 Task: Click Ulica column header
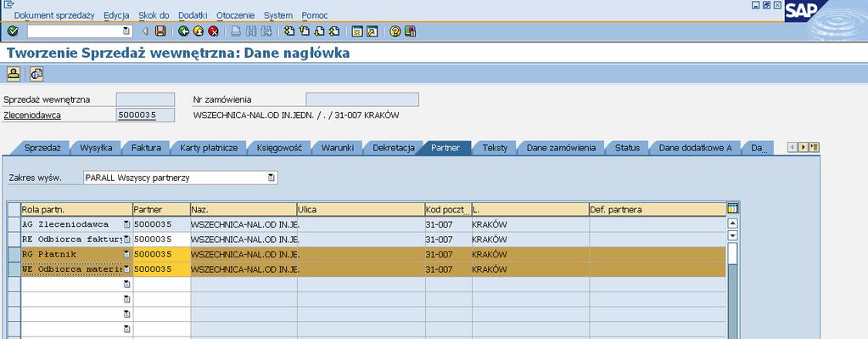point(361,209)
